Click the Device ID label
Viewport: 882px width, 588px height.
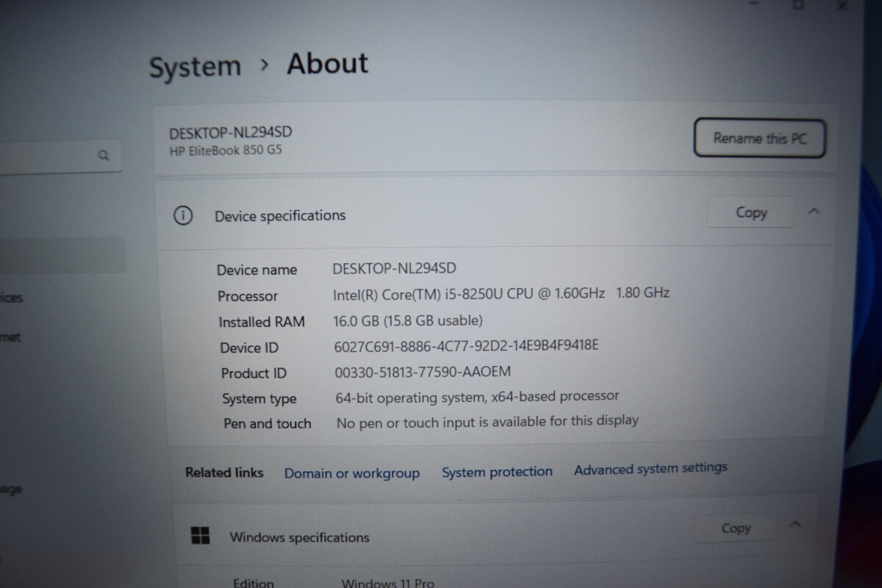249,348
